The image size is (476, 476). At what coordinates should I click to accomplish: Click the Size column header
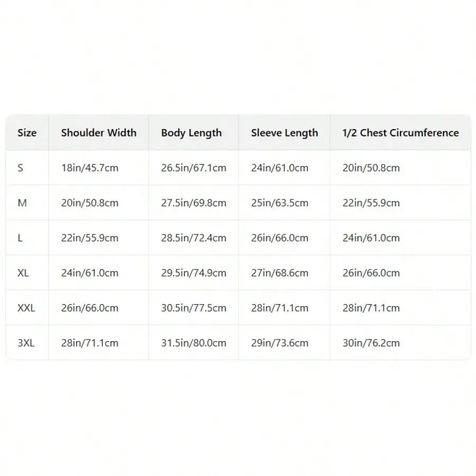[27, 133]
